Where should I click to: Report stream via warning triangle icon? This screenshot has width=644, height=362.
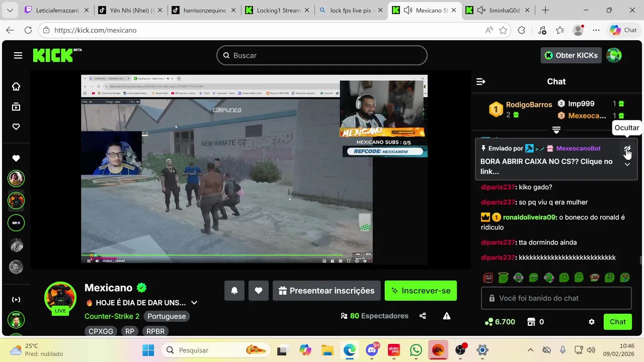point(446,316)
